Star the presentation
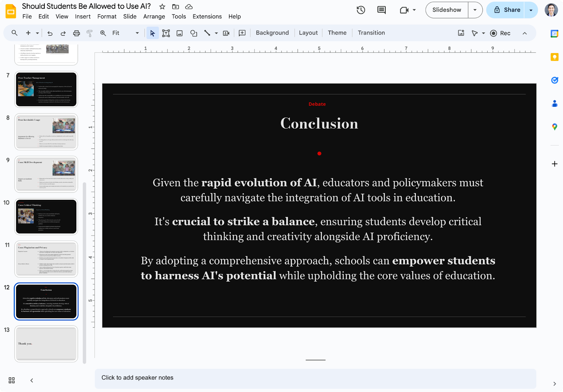 (162, 6)
